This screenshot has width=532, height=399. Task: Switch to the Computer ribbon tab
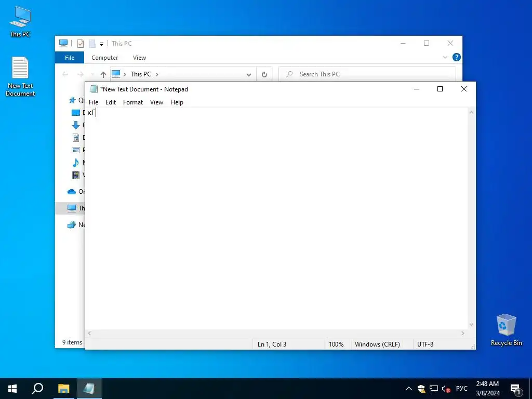105,58
